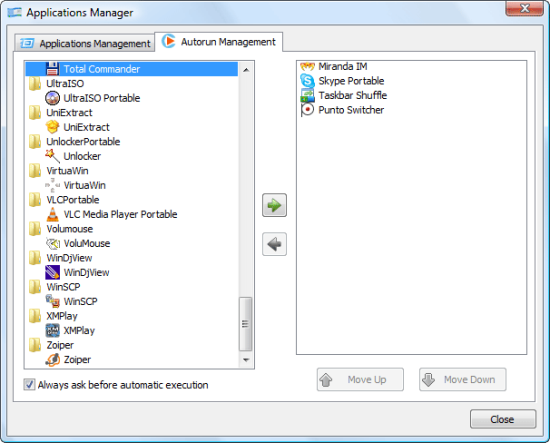Switch to Applications Management tab

[x=85, y=43]
